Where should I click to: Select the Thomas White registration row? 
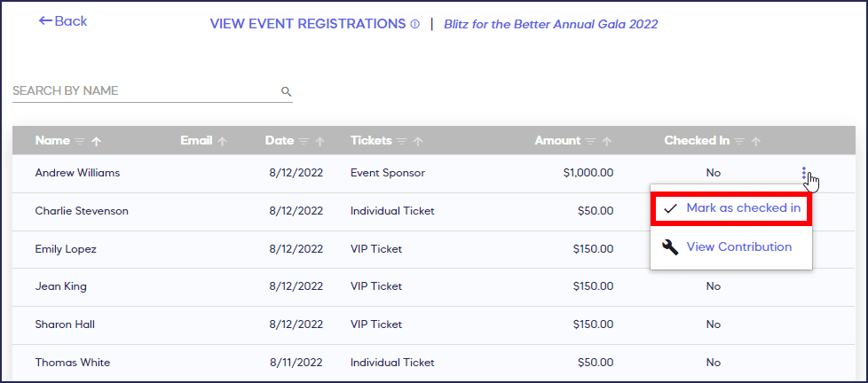pos(355,363)
